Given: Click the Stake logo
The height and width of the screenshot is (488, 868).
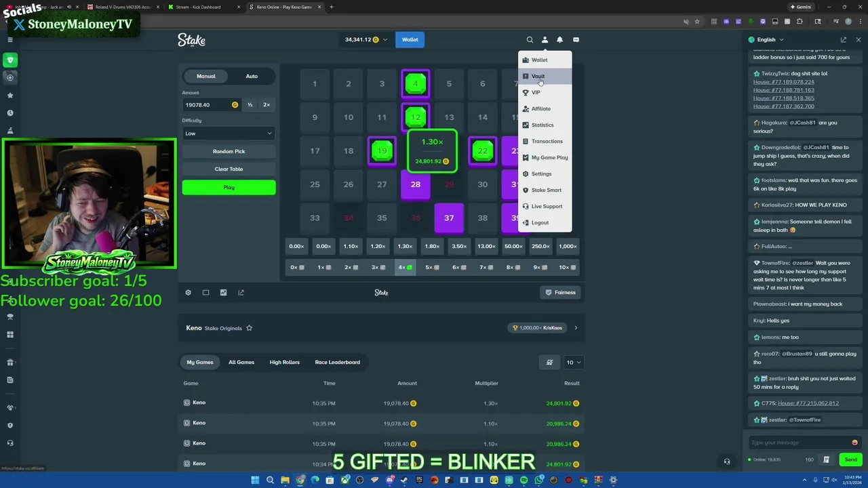Looking at the screenshot, I should [x=191, y=40].
